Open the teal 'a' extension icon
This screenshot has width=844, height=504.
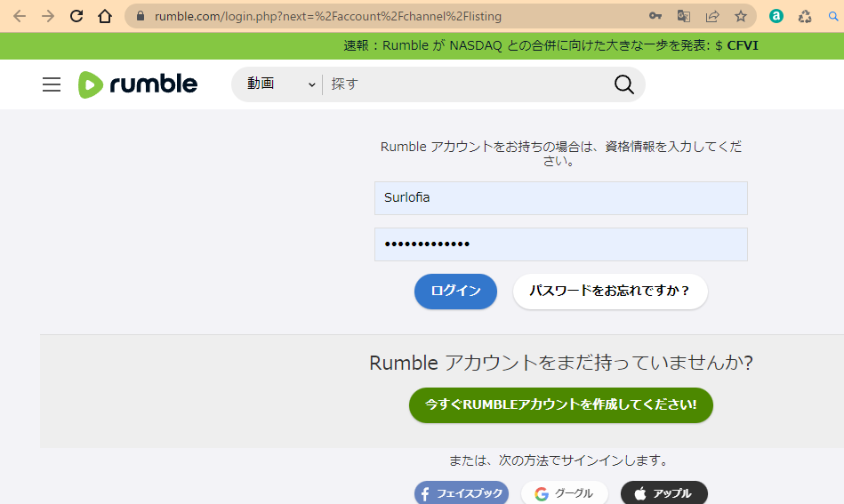click(776, 16)
